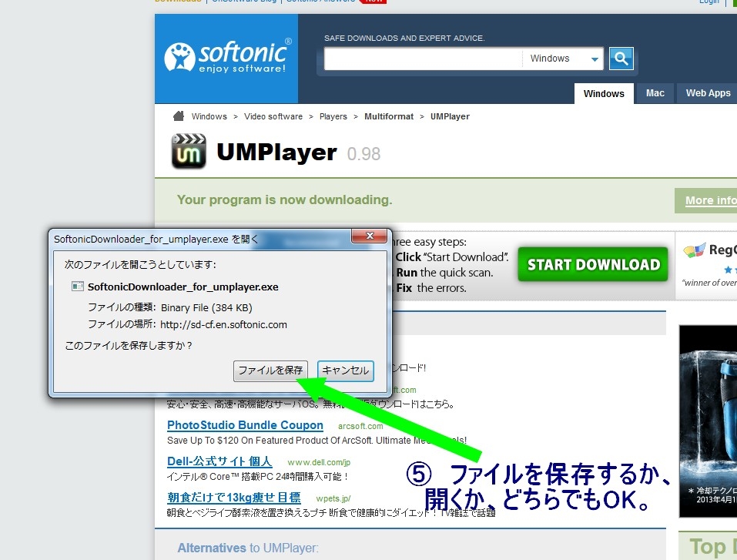Screen dimensions: 737x560
Task: Click the キャンセル button
Action: point(346,371)
